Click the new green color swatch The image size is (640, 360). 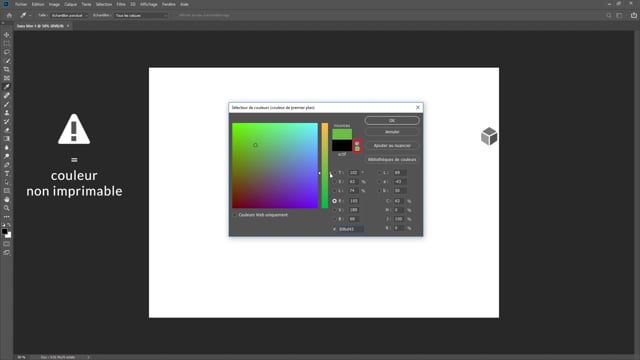pyautogui.click(x=342, y=134)
